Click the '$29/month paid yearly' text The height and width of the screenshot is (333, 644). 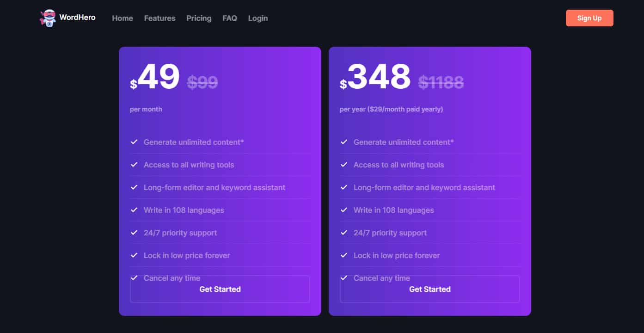tap(405, 109)
